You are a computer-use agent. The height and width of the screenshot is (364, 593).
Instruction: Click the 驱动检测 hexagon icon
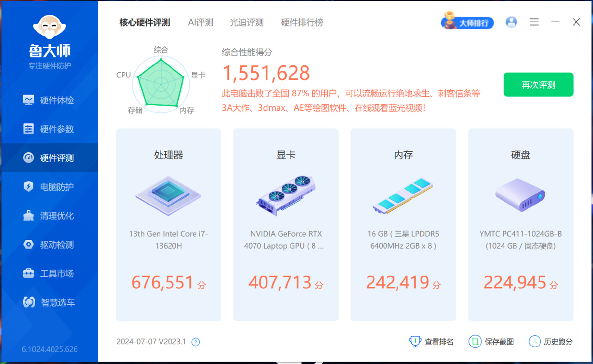pos(29,245)
